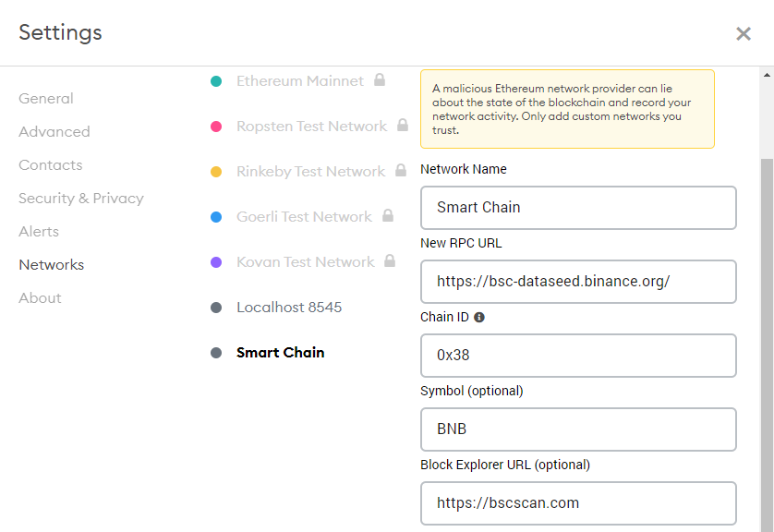This screenshot has width=774, height=532.
Task: Click the Network Name label
Action: 464,169
